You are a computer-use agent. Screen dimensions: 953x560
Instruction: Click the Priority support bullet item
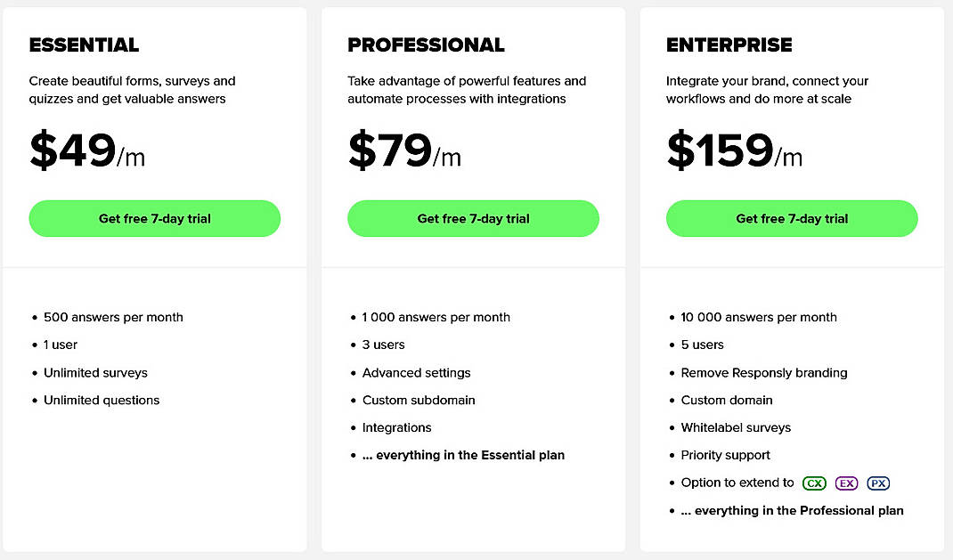click(727, 455)
